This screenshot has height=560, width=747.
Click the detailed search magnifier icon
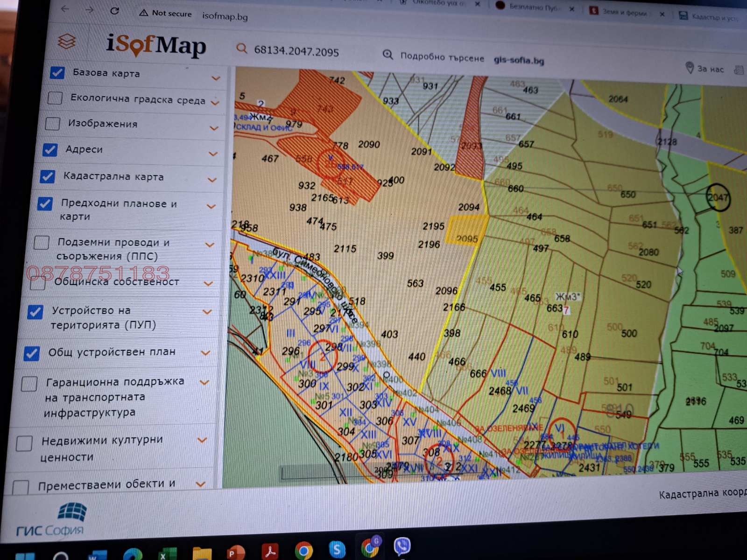pos(388,55)
